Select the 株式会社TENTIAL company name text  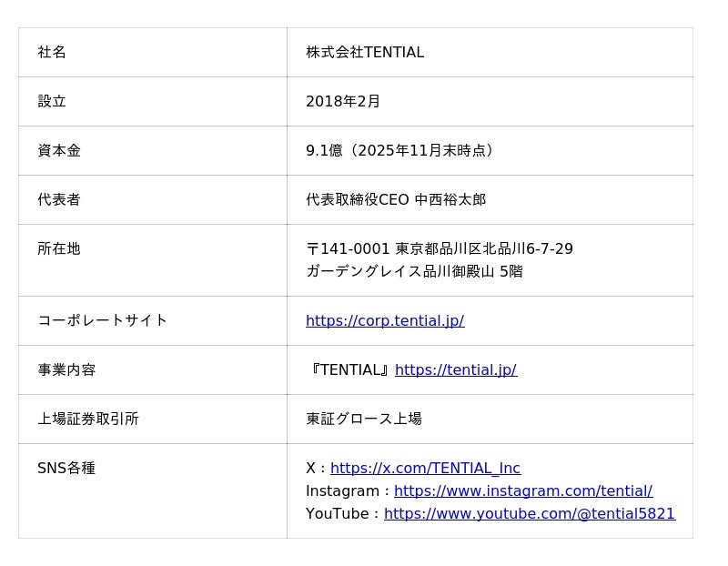point(365,53)
